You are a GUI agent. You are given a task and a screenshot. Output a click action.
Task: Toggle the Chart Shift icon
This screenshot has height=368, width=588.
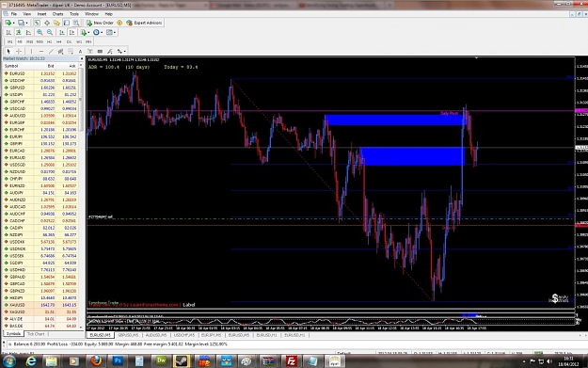tap(72, 32)
